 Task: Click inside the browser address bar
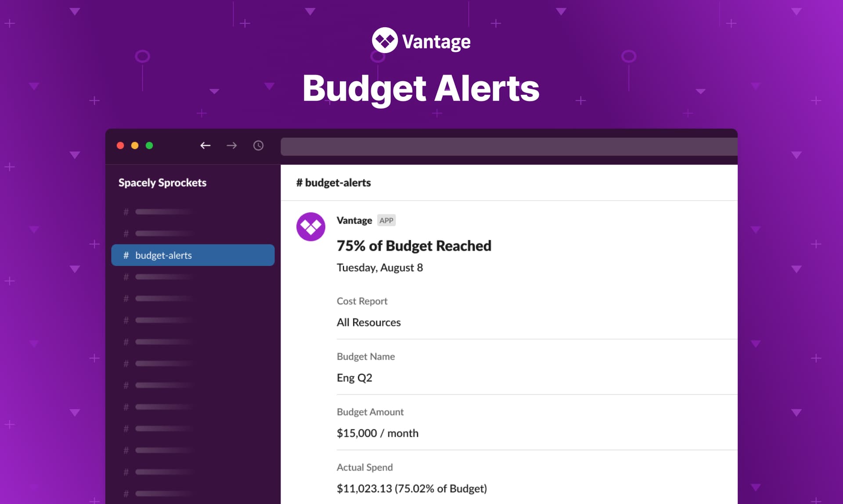point(508,146)
